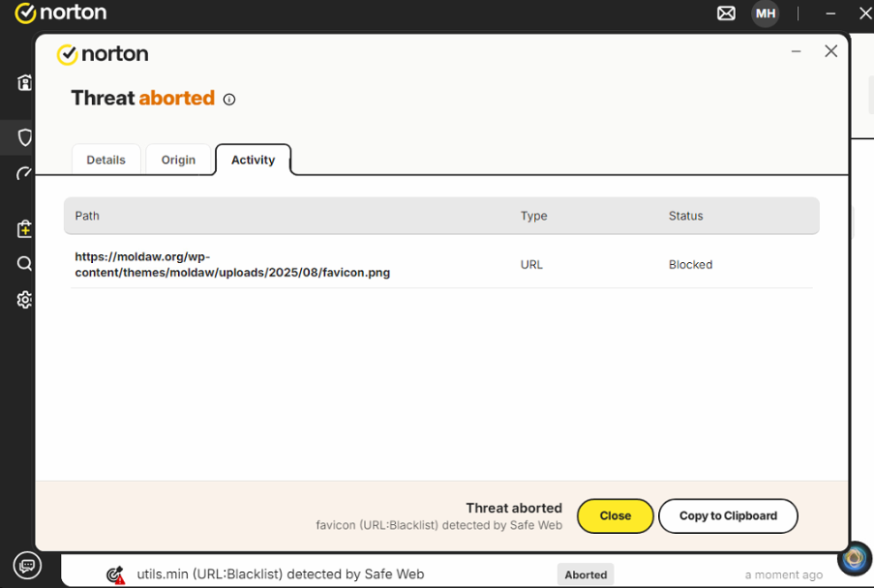Click the MH account avatar
The width and height of the screenshot is (874, 588).
click(x=766, y=14)
